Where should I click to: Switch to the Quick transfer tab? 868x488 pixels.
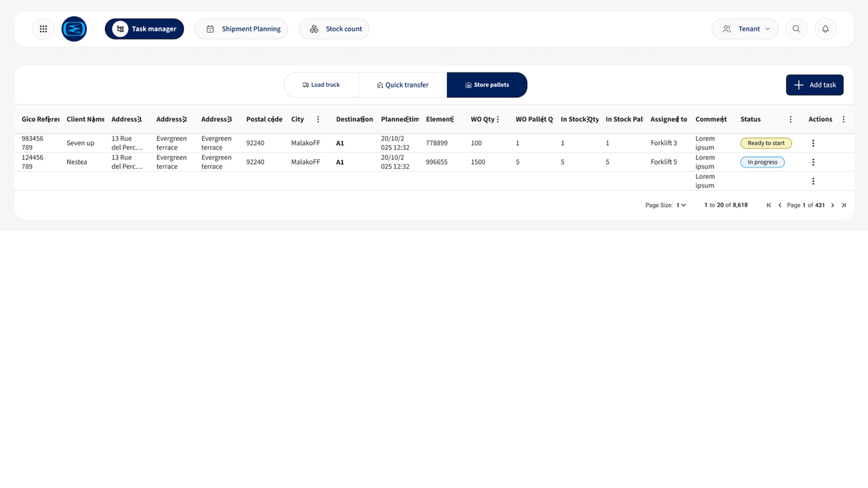pyautogui.click(x=403, y=85)
